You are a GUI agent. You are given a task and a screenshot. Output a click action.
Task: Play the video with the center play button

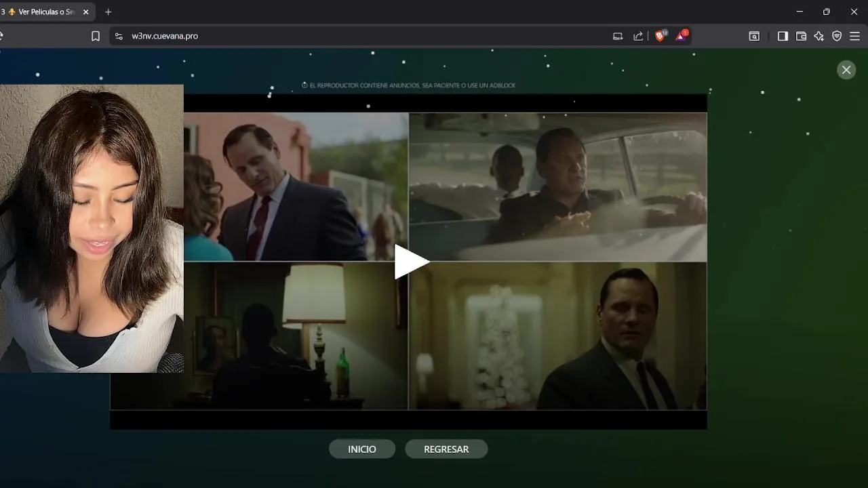point(411,262)
